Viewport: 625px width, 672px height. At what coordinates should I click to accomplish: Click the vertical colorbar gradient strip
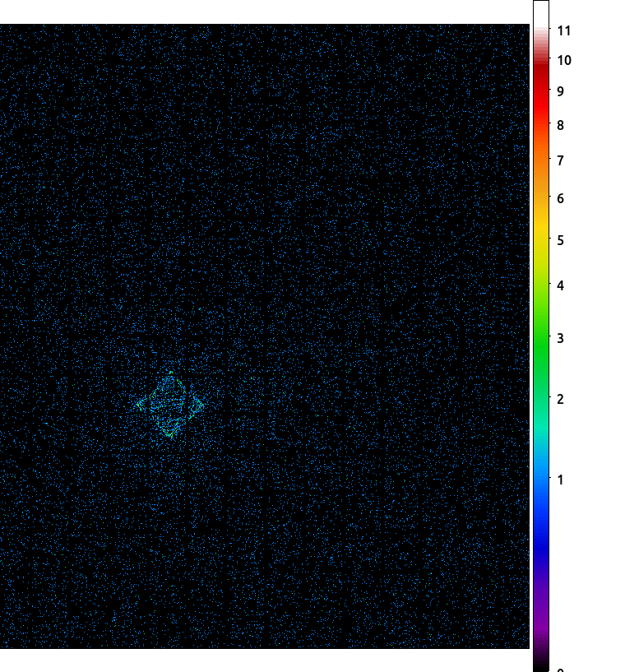click(x=541, y=336)
